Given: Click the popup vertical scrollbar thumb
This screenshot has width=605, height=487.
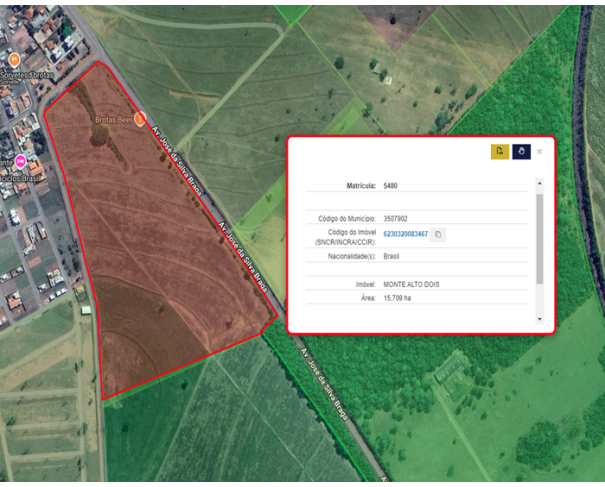Looking at the screenshot, I should pos(539,239).
